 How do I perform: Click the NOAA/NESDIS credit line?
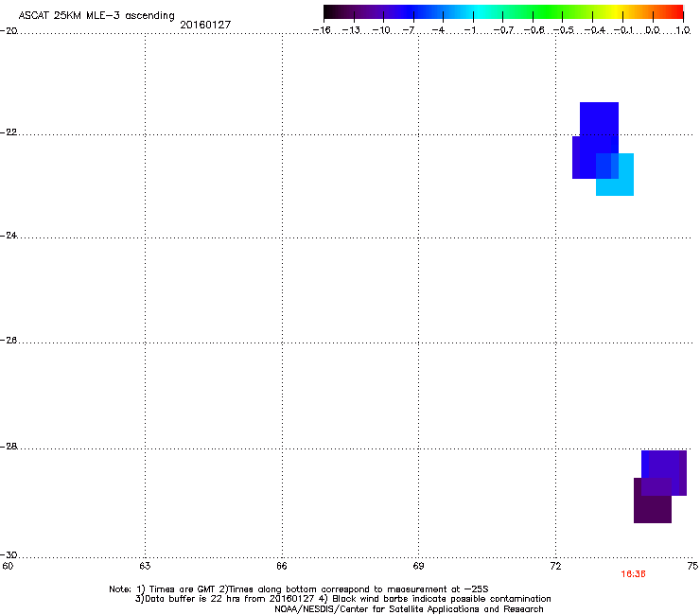(409, 609)
